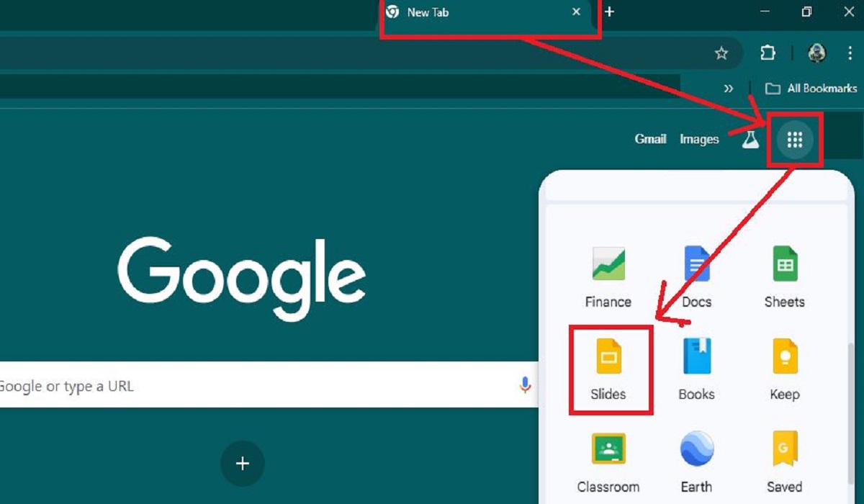Open the Saved app
The height and width of the screenshot is (504, 864).
tap(784, 461)
